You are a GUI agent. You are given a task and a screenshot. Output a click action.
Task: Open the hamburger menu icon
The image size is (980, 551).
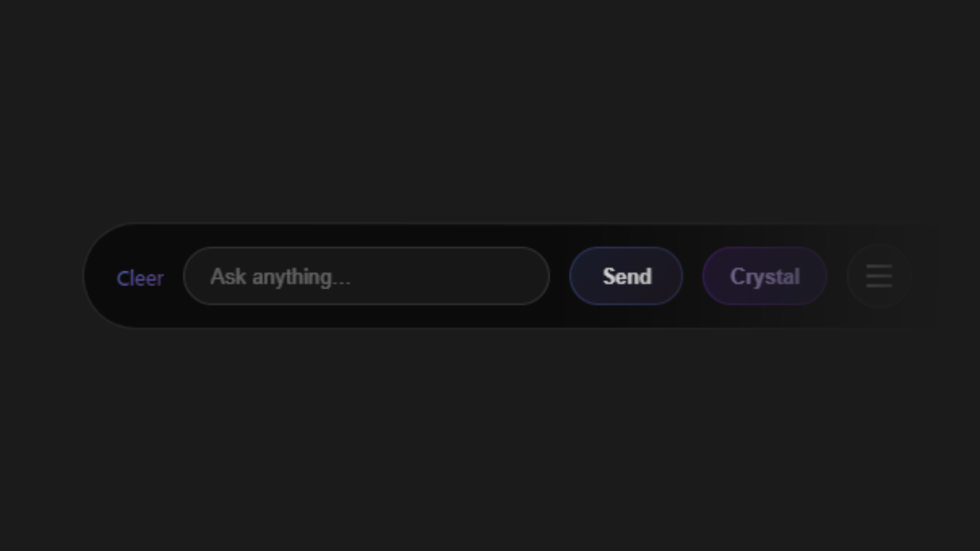pos(879,276)
